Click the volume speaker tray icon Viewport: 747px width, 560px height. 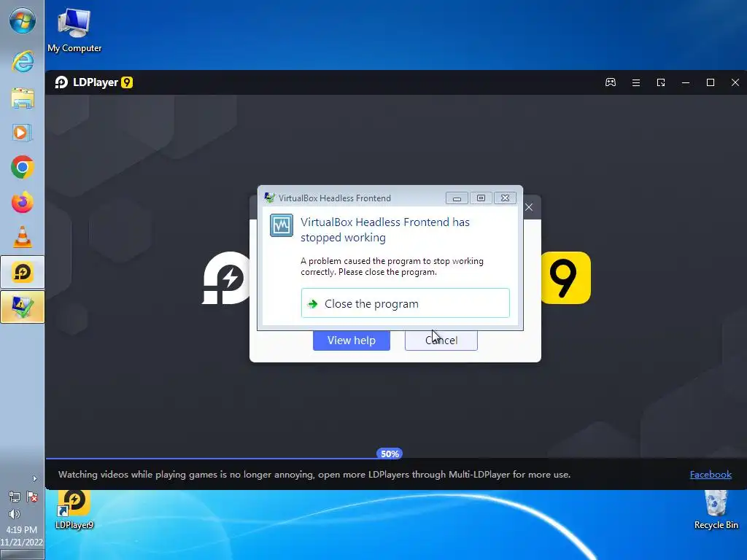click(x=15, y=514)
